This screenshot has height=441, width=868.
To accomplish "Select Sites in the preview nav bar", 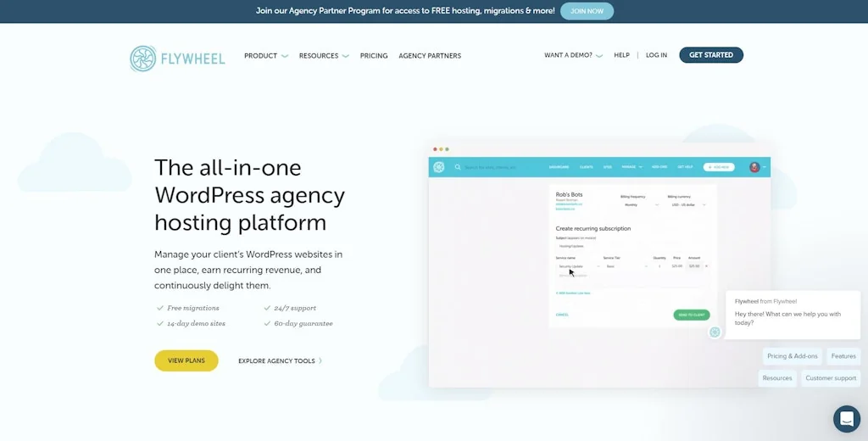I will coord(607,167).
